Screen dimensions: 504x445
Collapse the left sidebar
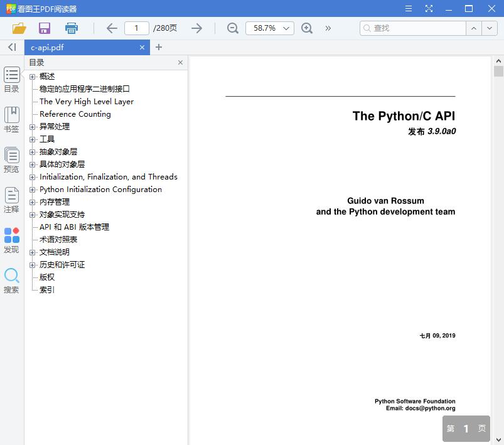pos(11,47)
